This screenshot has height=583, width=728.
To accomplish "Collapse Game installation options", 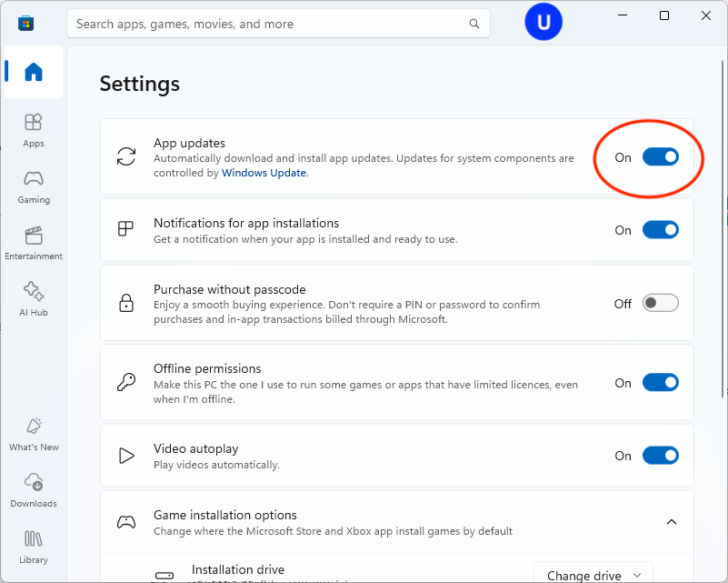I will (672, 522).
